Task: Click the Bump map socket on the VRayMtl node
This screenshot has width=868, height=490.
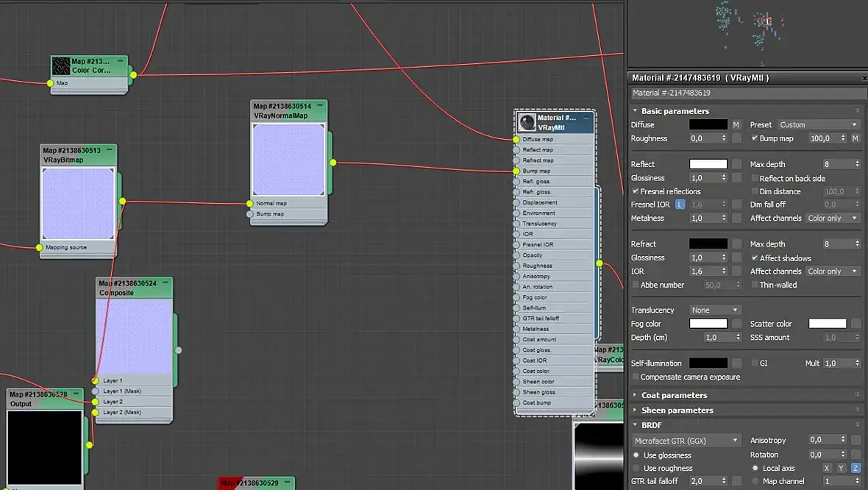Action: [x=516, y=171]
